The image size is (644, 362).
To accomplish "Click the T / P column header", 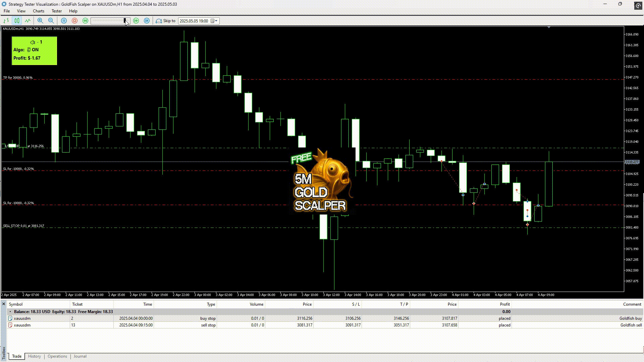I will pyautogui.click(x=386, y=304).
